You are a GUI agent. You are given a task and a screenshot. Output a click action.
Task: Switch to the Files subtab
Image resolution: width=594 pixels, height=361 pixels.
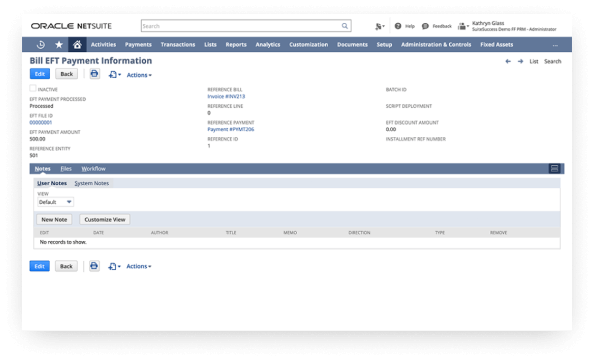tap(66, 169)
